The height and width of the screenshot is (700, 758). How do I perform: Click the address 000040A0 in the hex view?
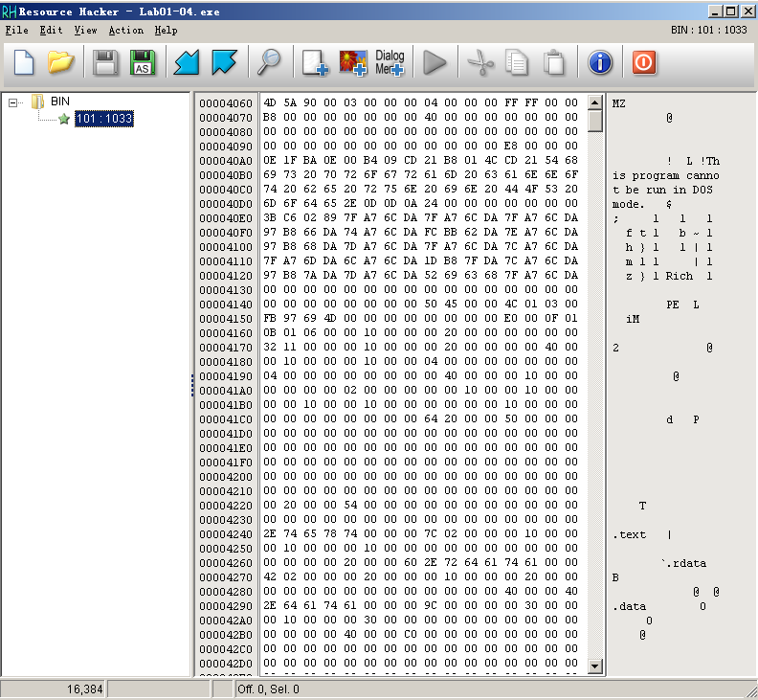coord(226,161)
